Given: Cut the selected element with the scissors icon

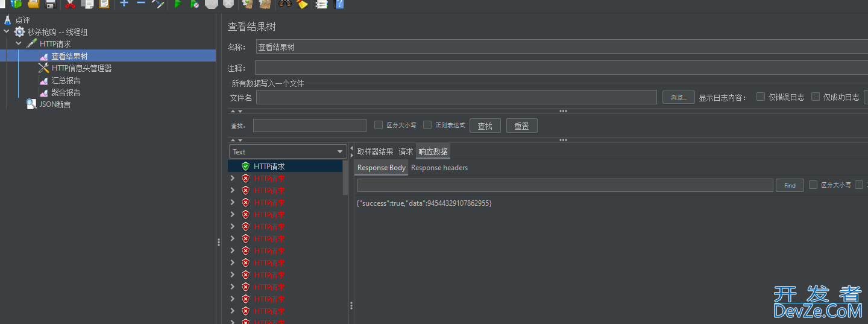Looking at the screenshot, I should click(x=70, y=4).
